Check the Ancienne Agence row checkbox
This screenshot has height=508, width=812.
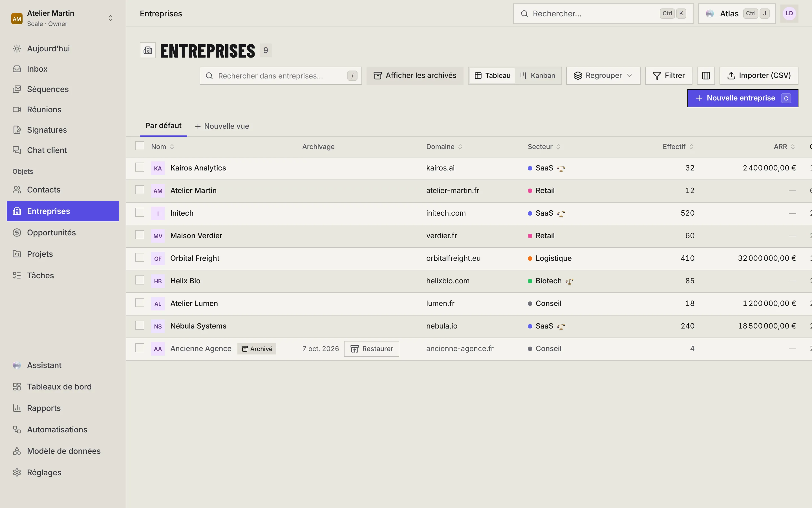(140, 348)
